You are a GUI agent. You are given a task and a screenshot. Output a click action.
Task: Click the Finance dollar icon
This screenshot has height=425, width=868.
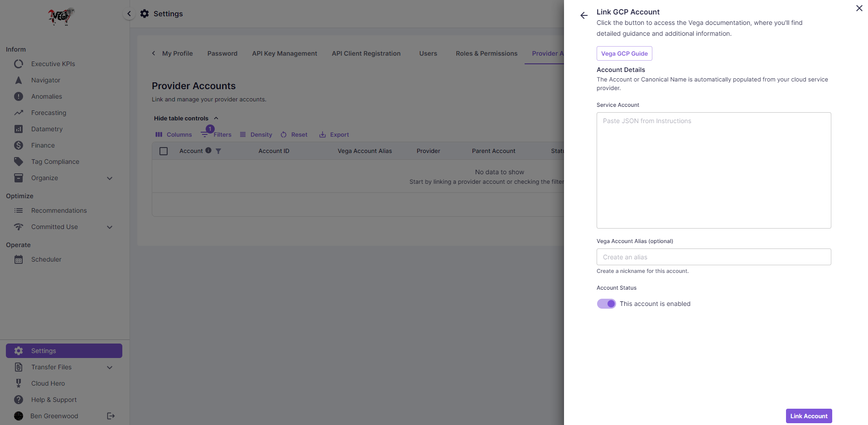pos(19,145)
